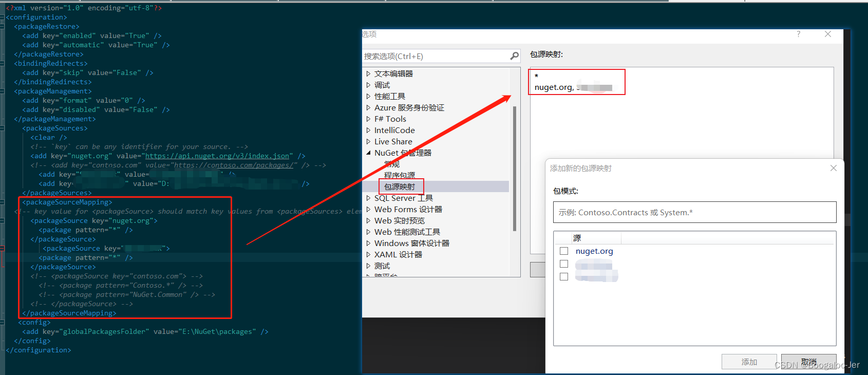Collapse the packageRestore fold marker in editor

tap(3, 27)
